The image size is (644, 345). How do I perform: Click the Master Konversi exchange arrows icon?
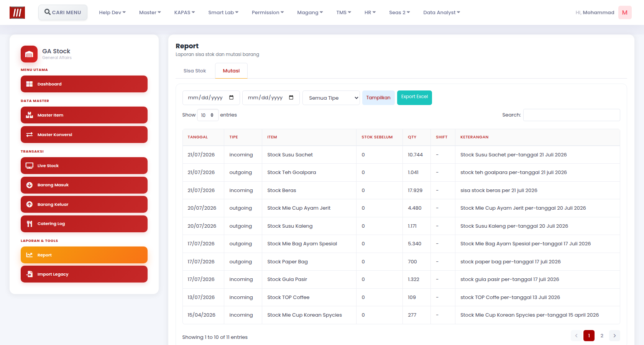coord(30,135)
